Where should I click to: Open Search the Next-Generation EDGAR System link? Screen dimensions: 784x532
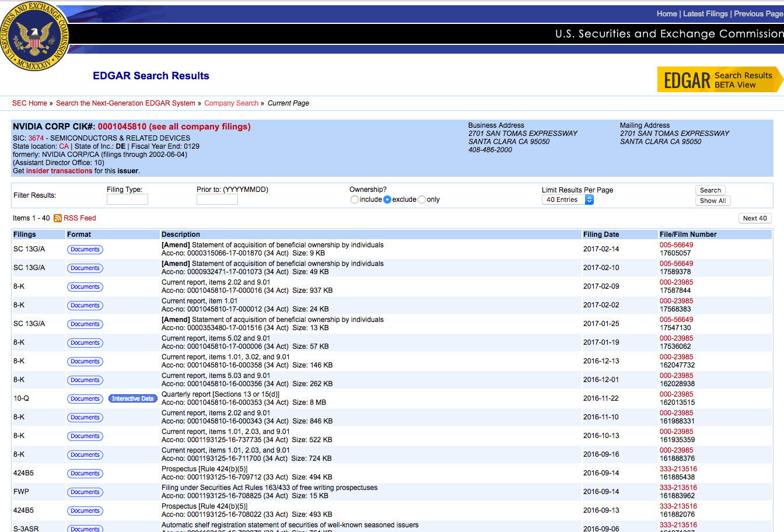125,103
